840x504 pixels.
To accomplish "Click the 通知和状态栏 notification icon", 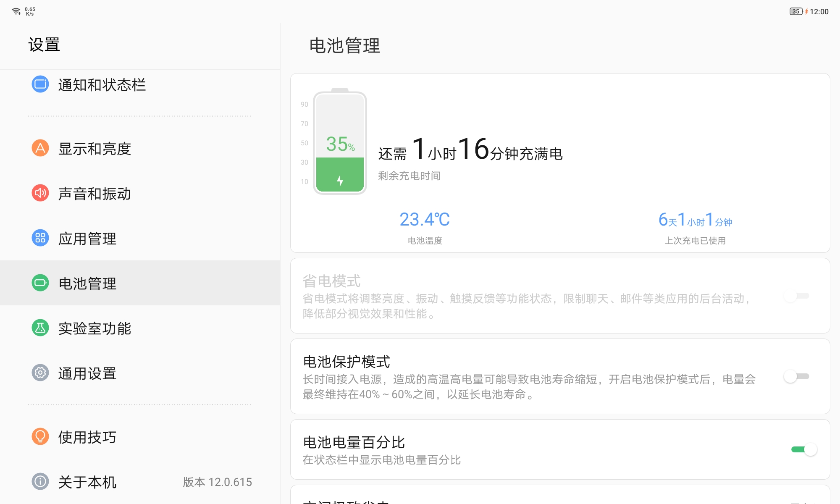I will point(40,85).
